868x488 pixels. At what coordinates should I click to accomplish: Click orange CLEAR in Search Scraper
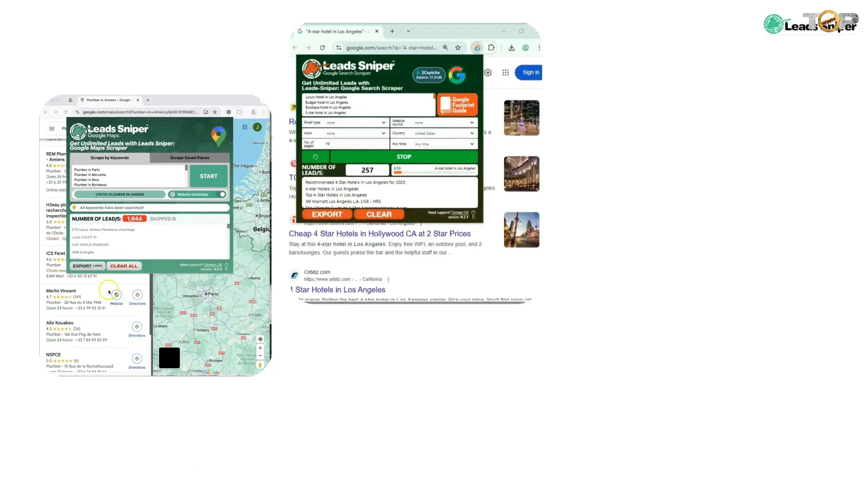click(379, 214)
